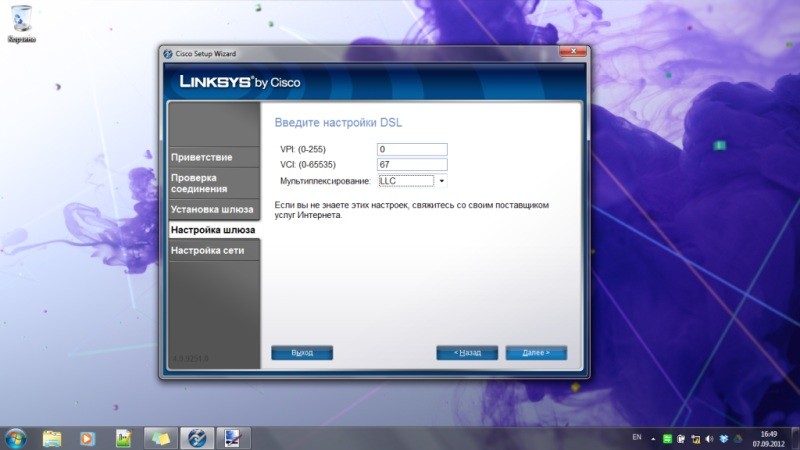This screenshot has width=800, height=450.
Task: Click the VPI: (0-255) label
Action: pyautogui.click(x=303, y=149)
